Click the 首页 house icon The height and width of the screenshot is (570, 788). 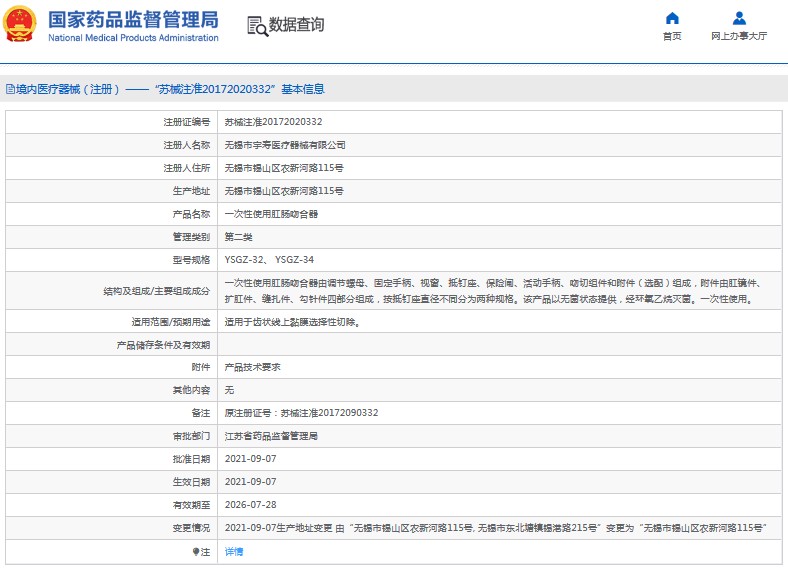tap(672, 18)
